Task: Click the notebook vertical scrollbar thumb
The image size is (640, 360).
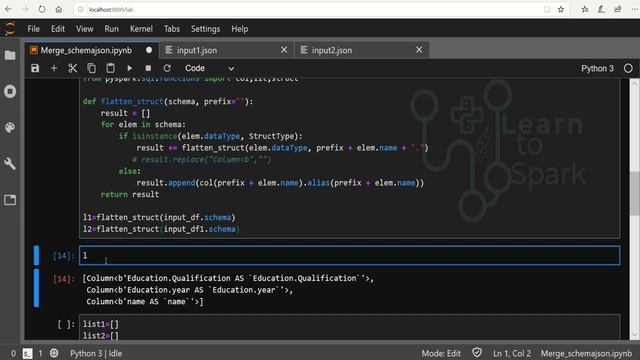Action: [x=634, y=193]
